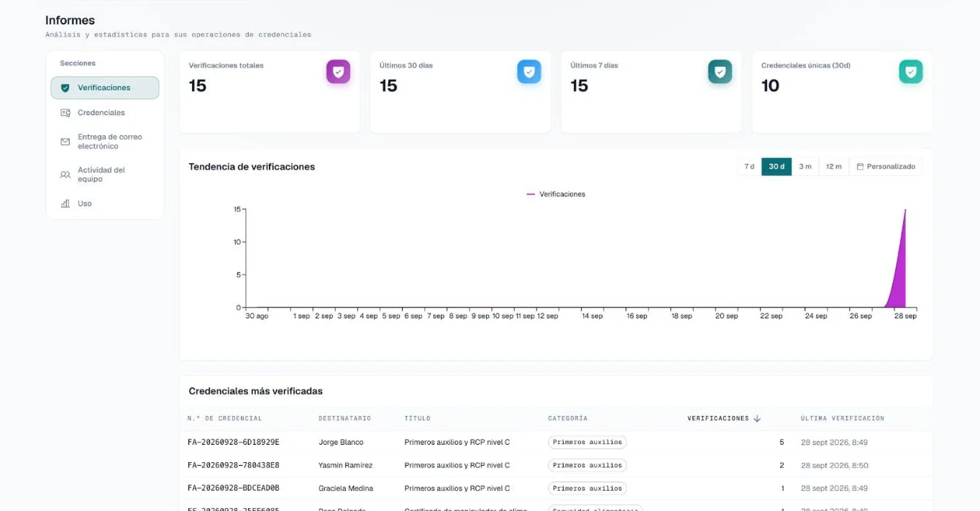Viewport: 980px width, 511px height.
Task: Select the 7 d time range
Action: 749,167
